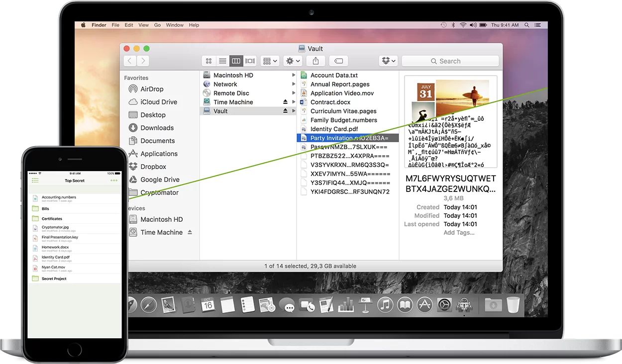622x364 pixels.
Task: Open Spotlight search in menu bar
Action: click(528, 25)
